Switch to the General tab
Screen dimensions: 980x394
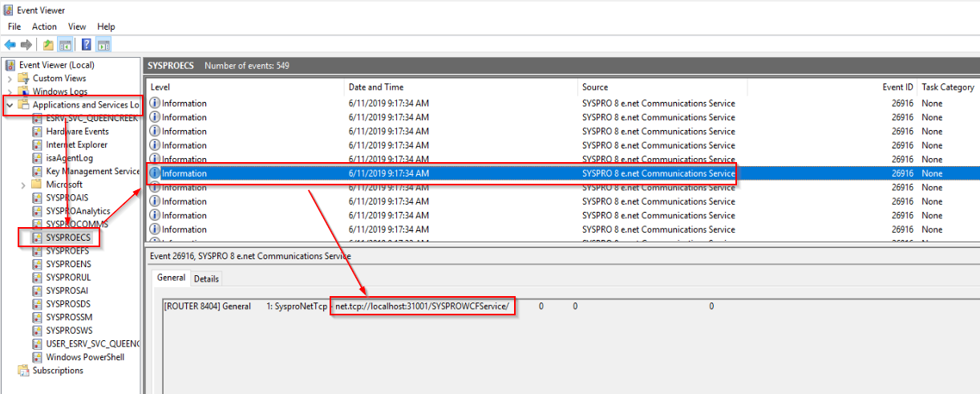point(171,278)
